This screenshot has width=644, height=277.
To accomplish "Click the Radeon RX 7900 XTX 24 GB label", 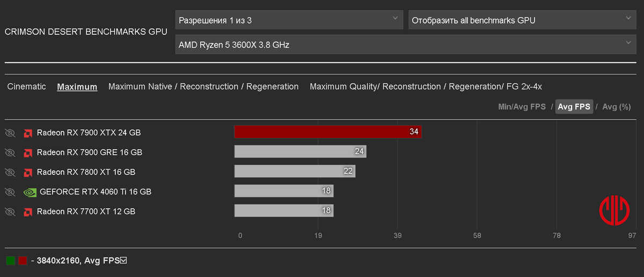I will [89, 133].
